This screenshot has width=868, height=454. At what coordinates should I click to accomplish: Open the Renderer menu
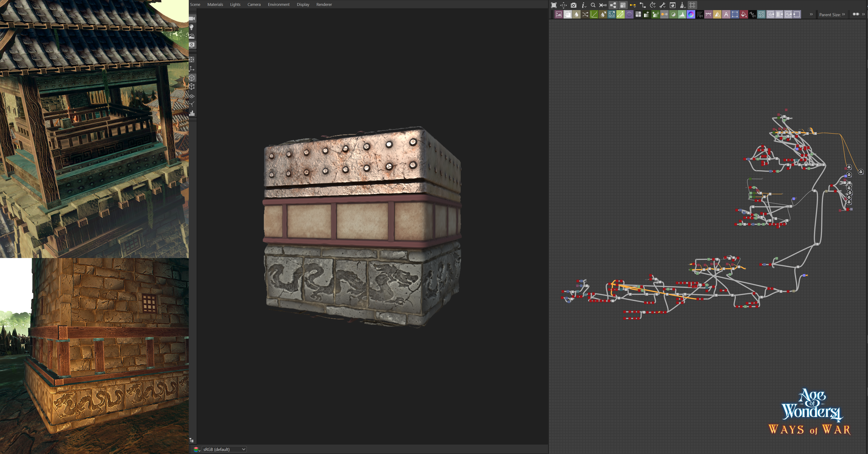tap(324, 4)
